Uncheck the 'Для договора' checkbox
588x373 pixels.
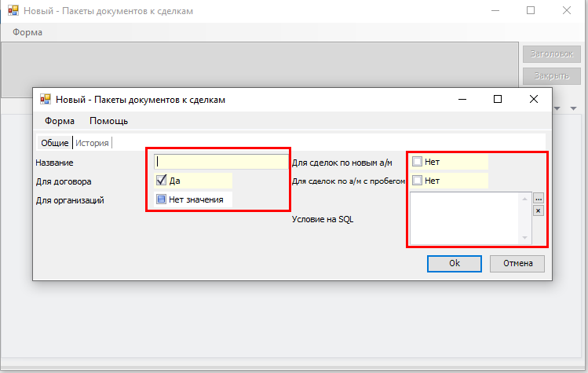coord(162,181)
